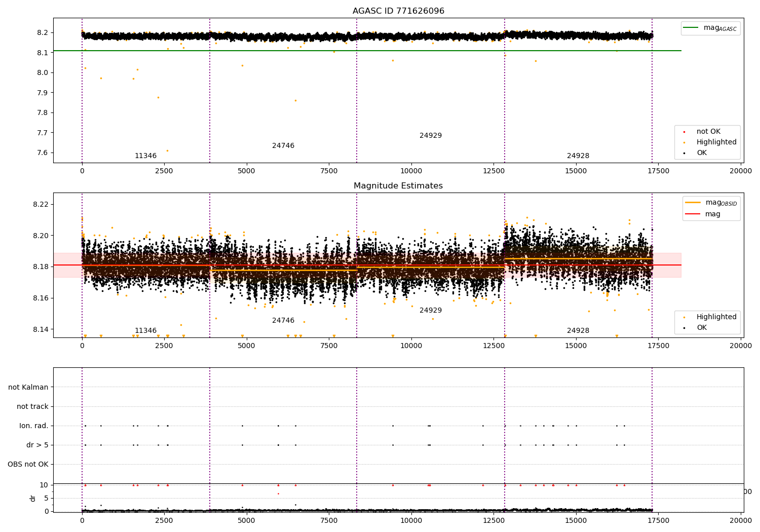Click the "dr" y-axis label
This screenshot has height=532, width=760.
coord(33,498)
